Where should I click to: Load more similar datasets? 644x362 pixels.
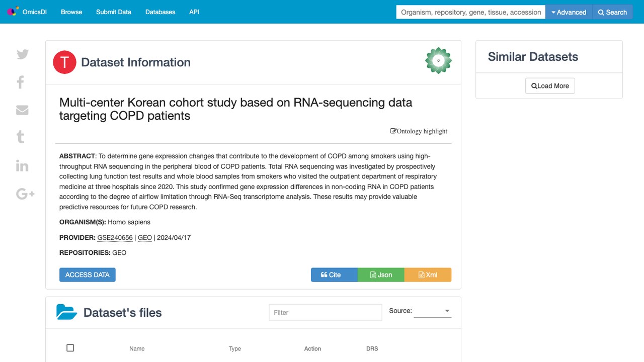pos(550,86)
